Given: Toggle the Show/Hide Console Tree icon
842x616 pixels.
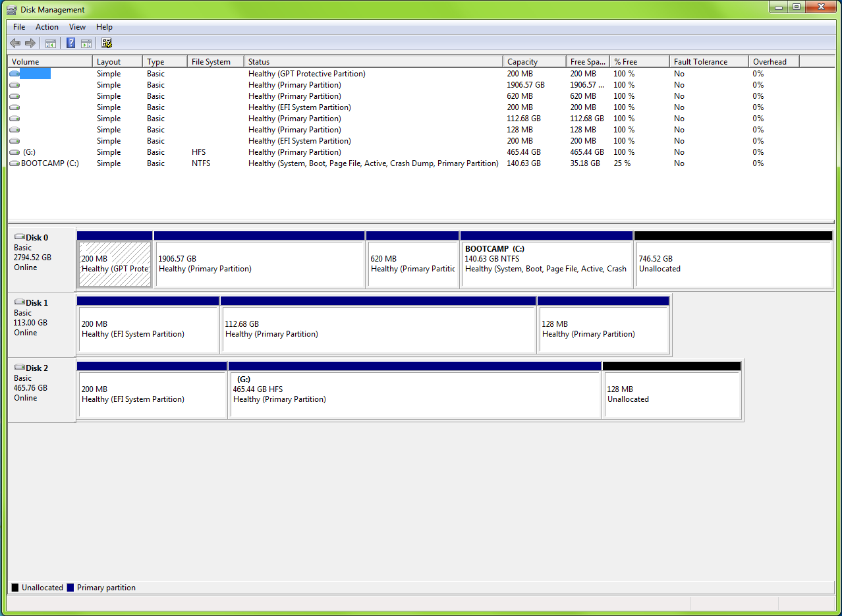Looking at the screenshot, I should pos(50,43).
